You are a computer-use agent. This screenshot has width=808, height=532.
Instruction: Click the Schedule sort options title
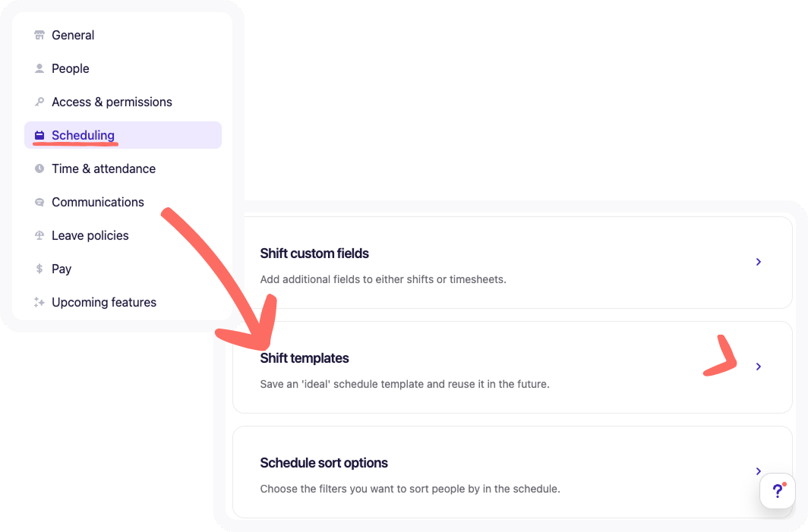coord(324,463)
